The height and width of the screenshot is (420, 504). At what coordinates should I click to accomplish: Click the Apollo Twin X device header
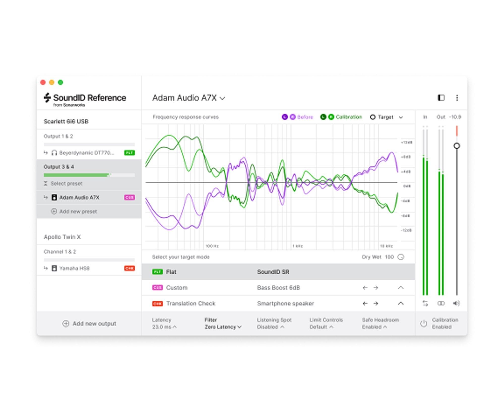(62, 237)
